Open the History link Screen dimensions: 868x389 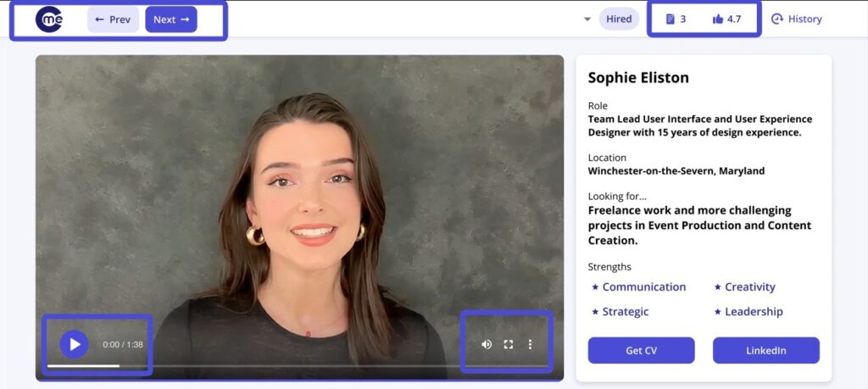pos(797,19)
